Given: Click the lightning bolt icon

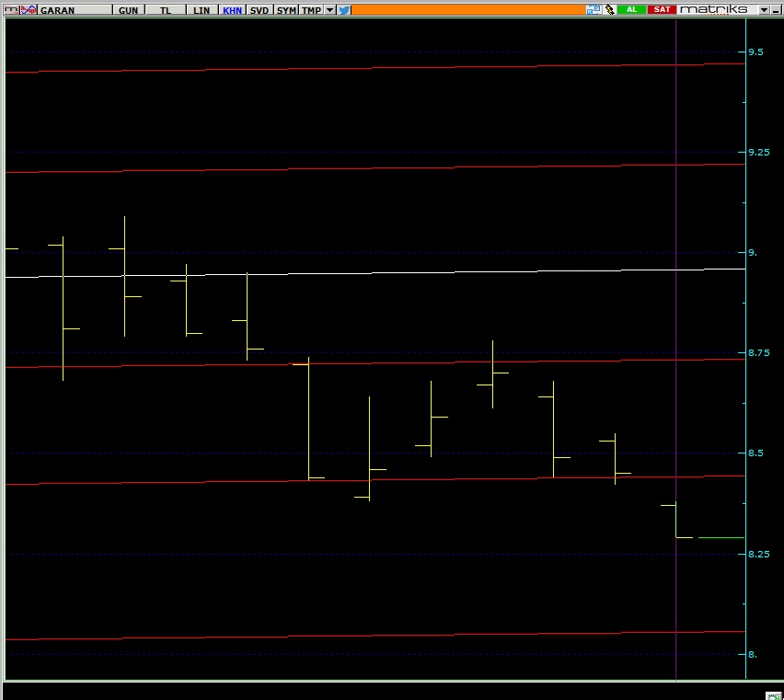Looking at the screenshot, I should pos(609,9).
